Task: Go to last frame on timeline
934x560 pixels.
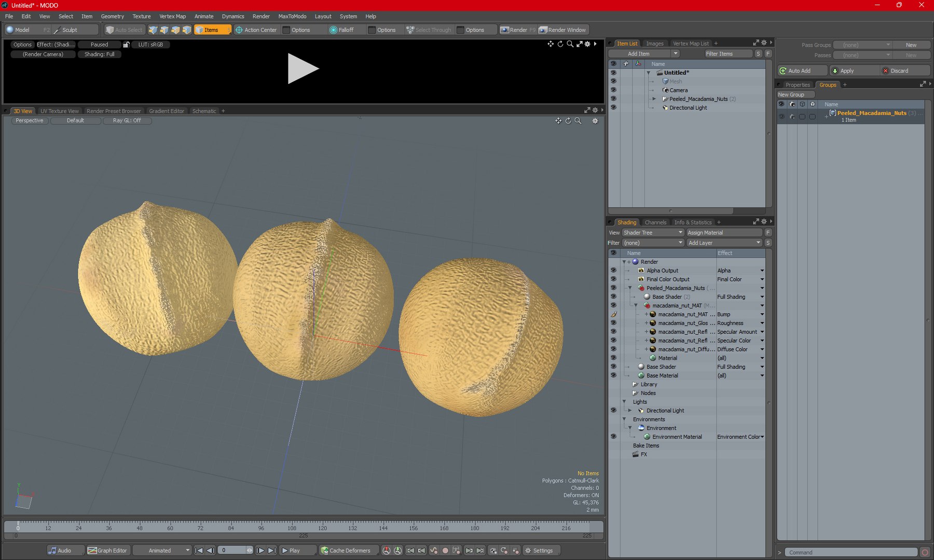Action: click(272, 550)
